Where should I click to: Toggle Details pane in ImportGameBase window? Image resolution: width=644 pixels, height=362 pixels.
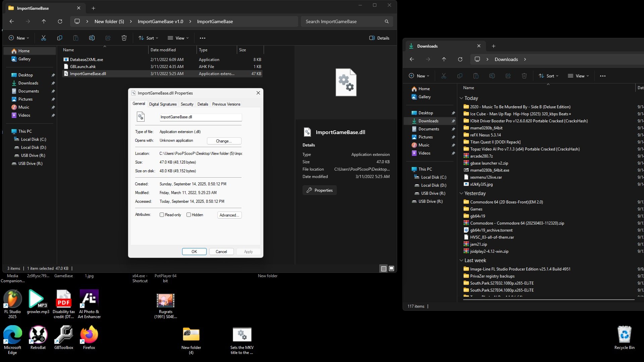tap(379, 38)
